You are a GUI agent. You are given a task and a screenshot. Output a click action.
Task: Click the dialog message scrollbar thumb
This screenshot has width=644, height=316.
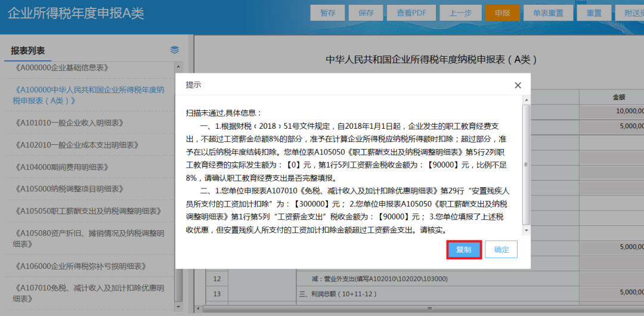point(526,165)
